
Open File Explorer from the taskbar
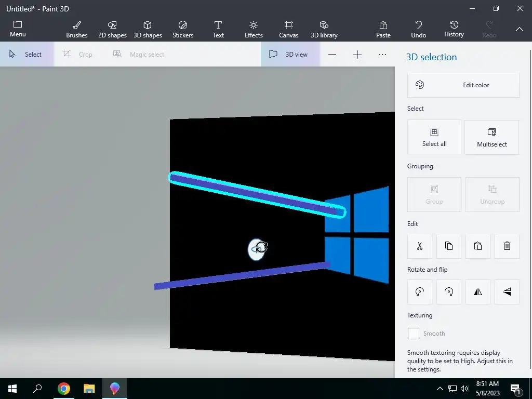[x=89, y=389]
